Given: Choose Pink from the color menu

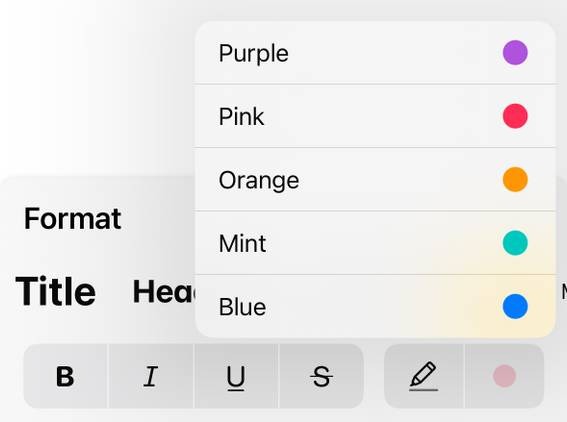Looking at the screenshot, I should tap(375, 116).
